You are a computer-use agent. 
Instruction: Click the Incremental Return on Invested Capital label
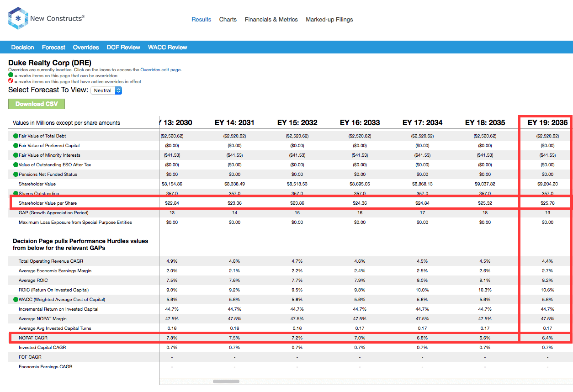pos(58,309)
